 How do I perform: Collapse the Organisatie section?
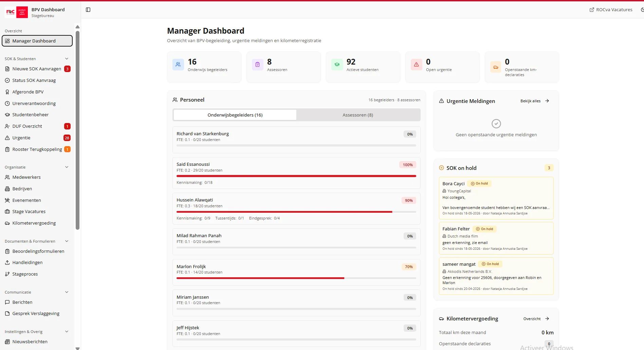(67, 167)
